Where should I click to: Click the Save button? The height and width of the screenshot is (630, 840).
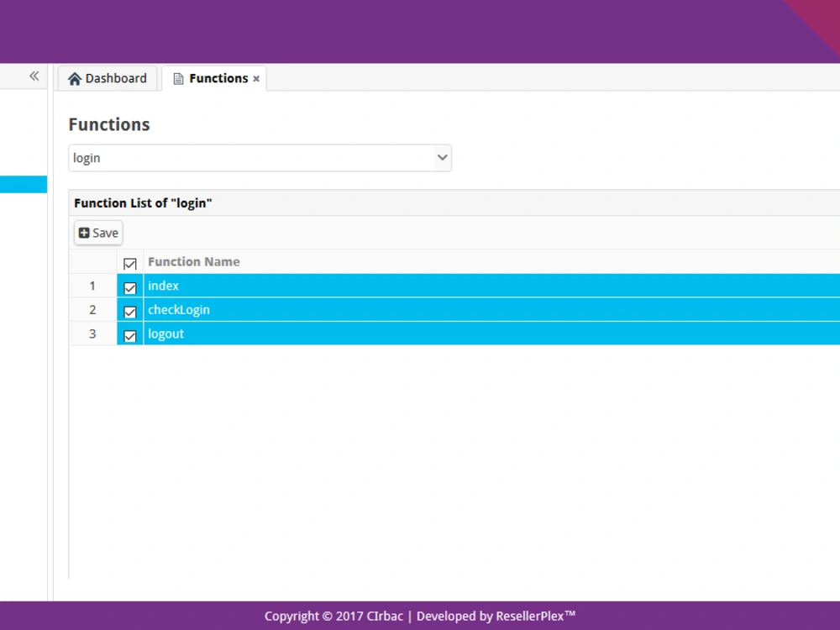coord(97,233)
